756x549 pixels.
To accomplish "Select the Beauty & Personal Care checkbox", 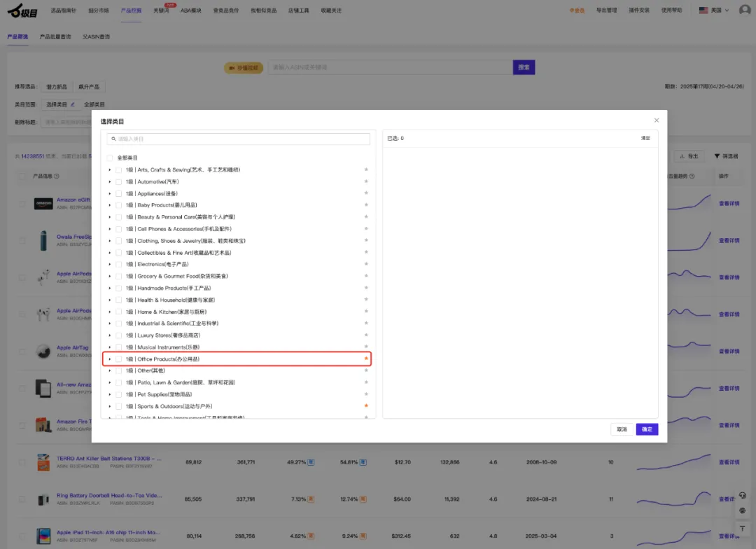I will point(119,217).
